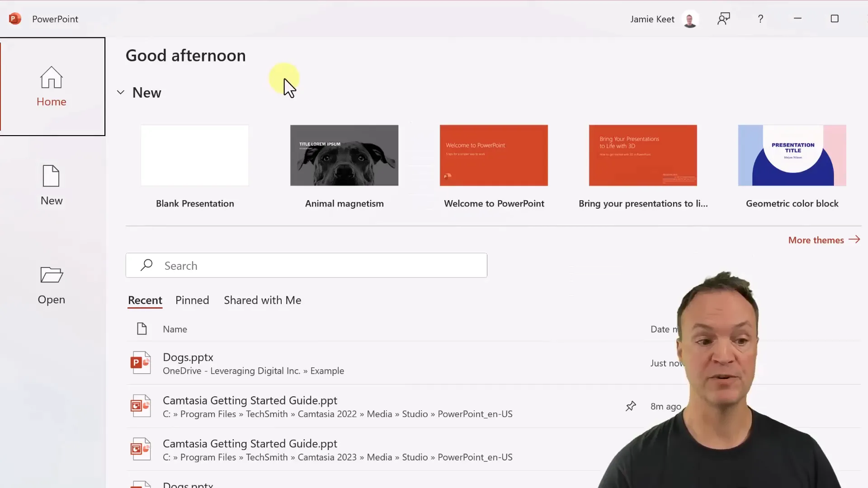The width and height of the screenshot is (868, 488).
Task: Open the Open folder sidebar item
Action: pyautogui.click(x=52, y=286)
